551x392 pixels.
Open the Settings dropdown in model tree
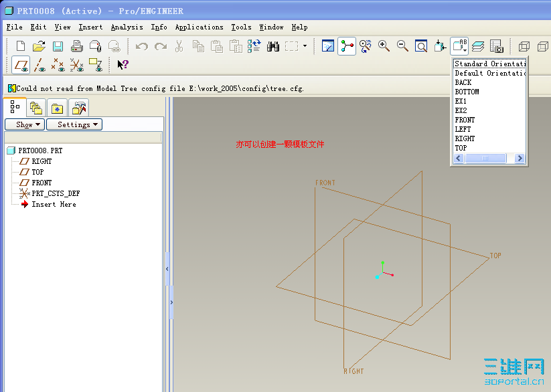(74, 124)
